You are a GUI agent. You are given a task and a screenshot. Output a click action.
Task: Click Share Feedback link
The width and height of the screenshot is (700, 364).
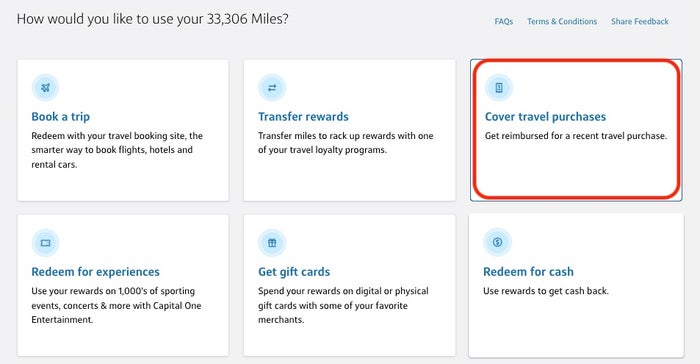tap(640, 21)
